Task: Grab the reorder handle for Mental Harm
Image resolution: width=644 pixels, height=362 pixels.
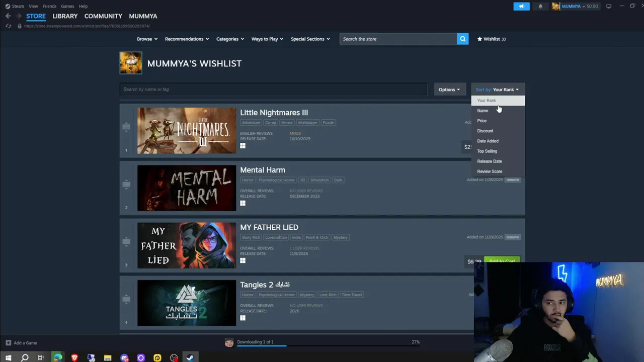Action: point(126,184)
